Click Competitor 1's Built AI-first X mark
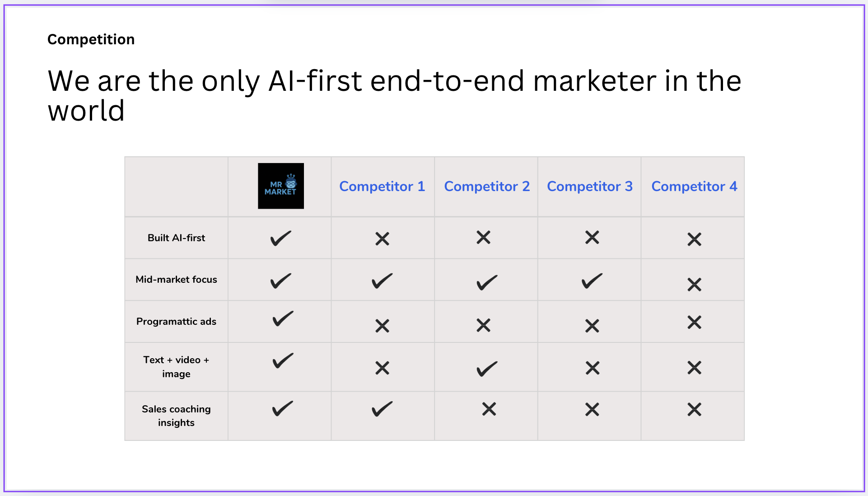Image resolution: width=868 pixels, height=496 pixels. pos(382,239)
